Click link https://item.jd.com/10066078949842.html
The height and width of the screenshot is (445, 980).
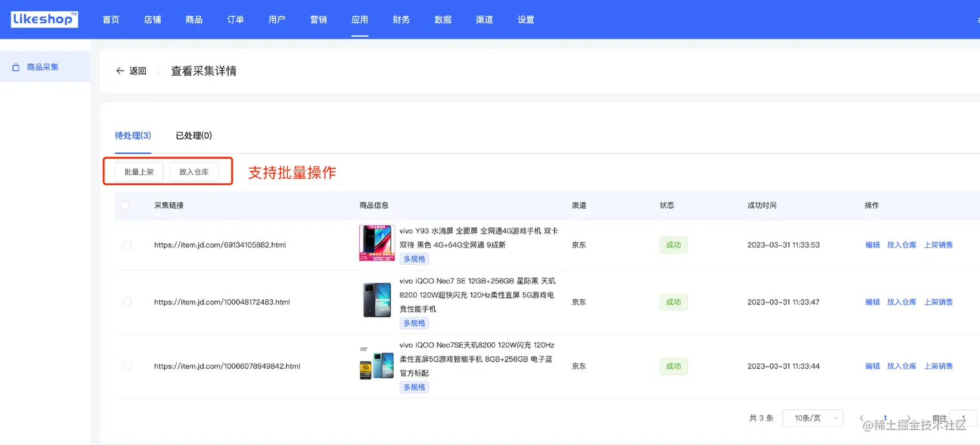pos(227,366)
